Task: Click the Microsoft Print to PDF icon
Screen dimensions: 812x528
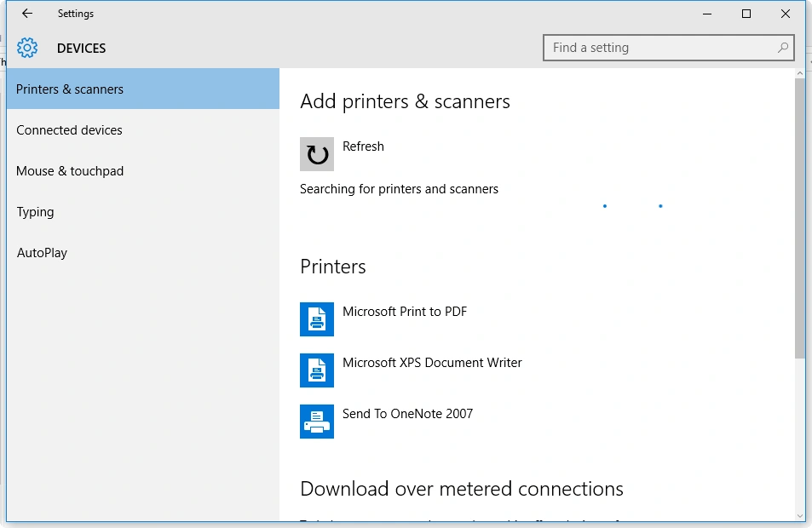Action: point(317,319)
